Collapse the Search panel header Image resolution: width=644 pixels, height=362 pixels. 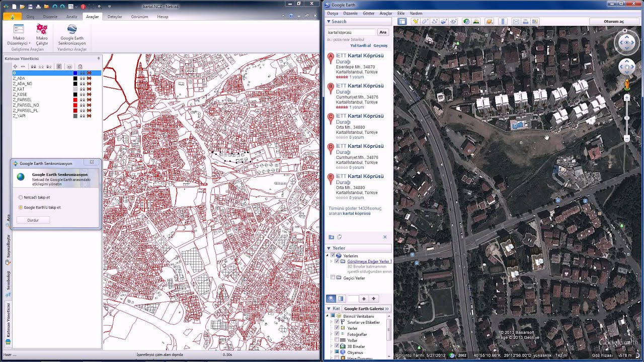pos(329,22)
